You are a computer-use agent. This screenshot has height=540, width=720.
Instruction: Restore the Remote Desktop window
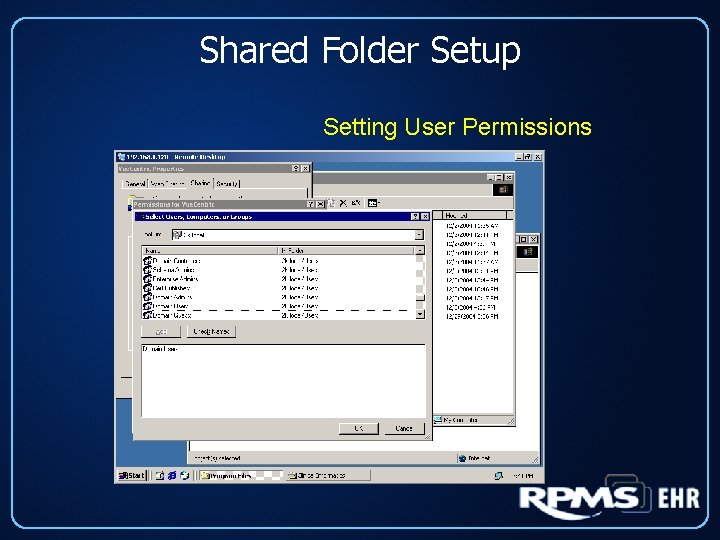[528, 157]
